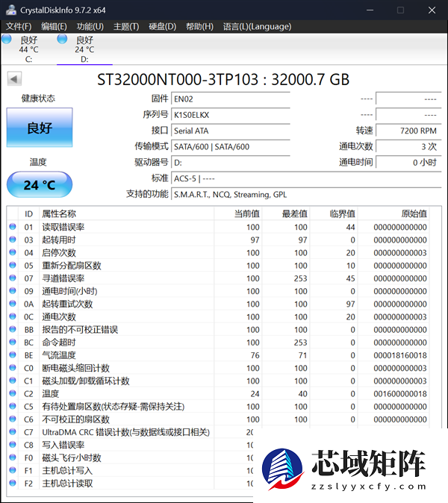Viewport: 448px width, 503px height.
Task: Click the supported features field S.M.A.R.T., NCQ
Action: point(306,194)
